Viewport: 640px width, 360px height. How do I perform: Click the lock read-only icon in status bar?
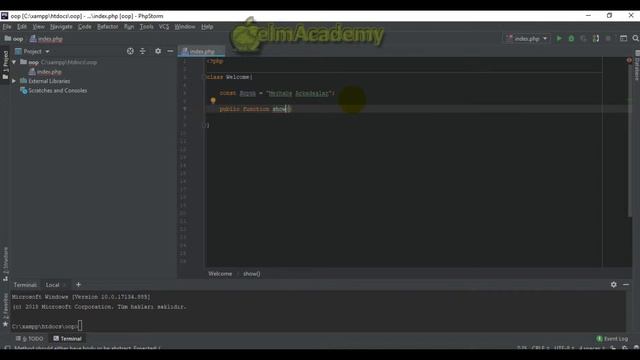pyautogui.click(x=613, y=349)
